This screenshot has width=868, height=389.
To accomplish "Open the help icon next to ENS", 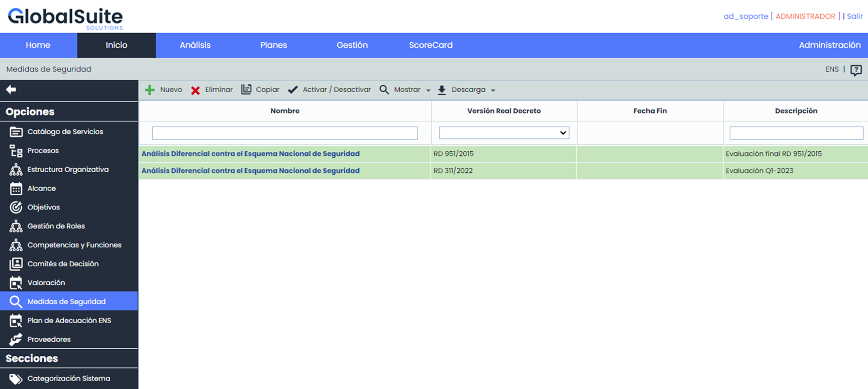I will 856,70.
